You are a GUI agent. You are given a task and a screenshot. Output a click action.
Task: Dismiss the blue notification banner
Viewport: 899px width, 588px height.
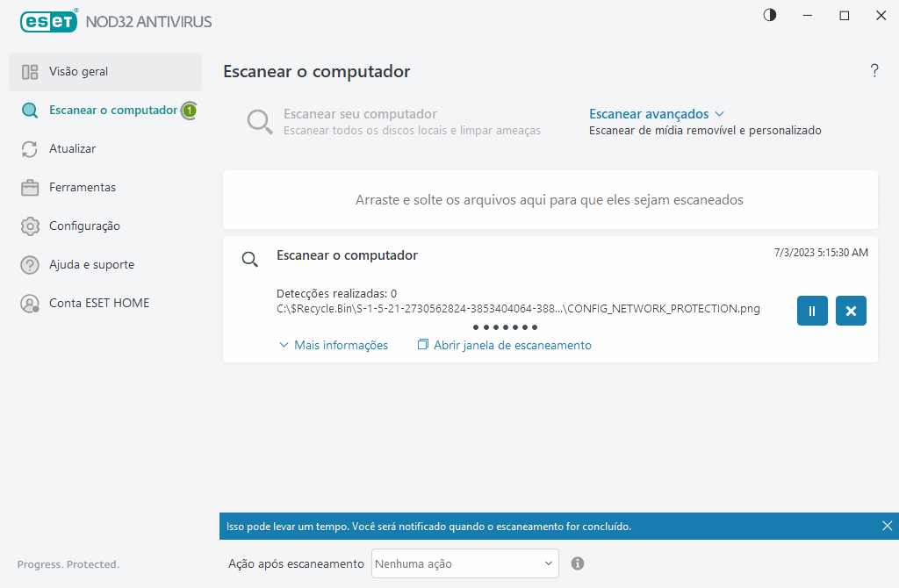pyautogui.click(x=887, y=526)
